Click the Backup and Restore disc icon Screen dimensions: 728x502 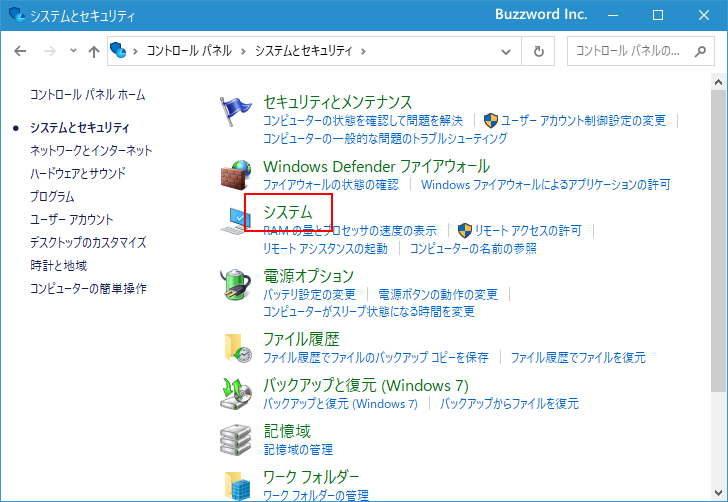[x=236, y=394]
